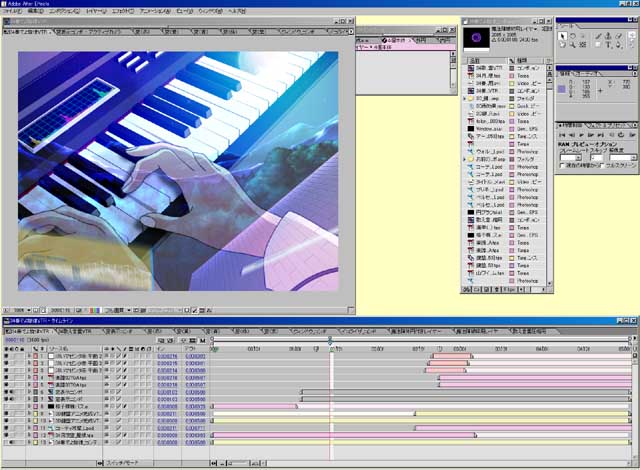640x470 pixels.
Task: Click the frame skip input in RAM preview options
Action: pyautogui.click(x=596, y=158)
